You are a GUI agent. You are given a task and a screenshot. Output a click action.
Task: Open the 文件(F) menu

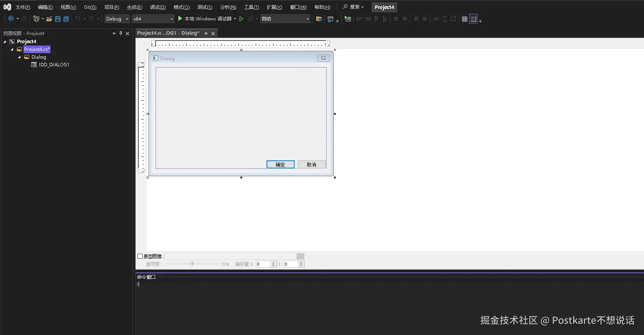(x=23, y=7)
